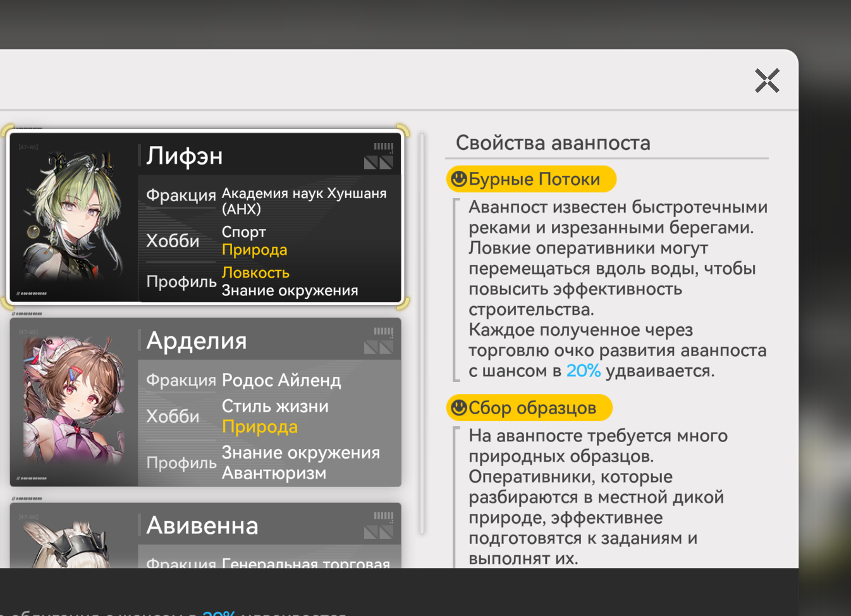Click the operator name "Авивенна"
Screen dimensions: 851x616
[x=202, y=525]
